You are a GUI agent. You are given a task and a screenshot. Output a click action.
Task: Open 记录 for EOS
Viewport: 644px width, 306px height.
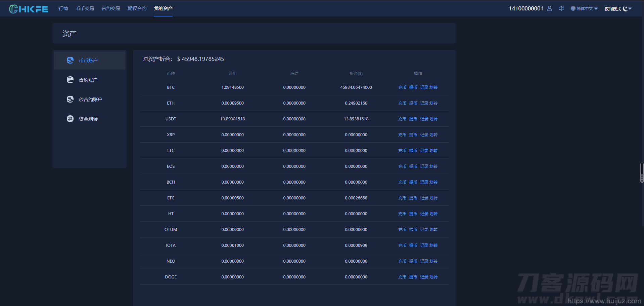(424, 166)
